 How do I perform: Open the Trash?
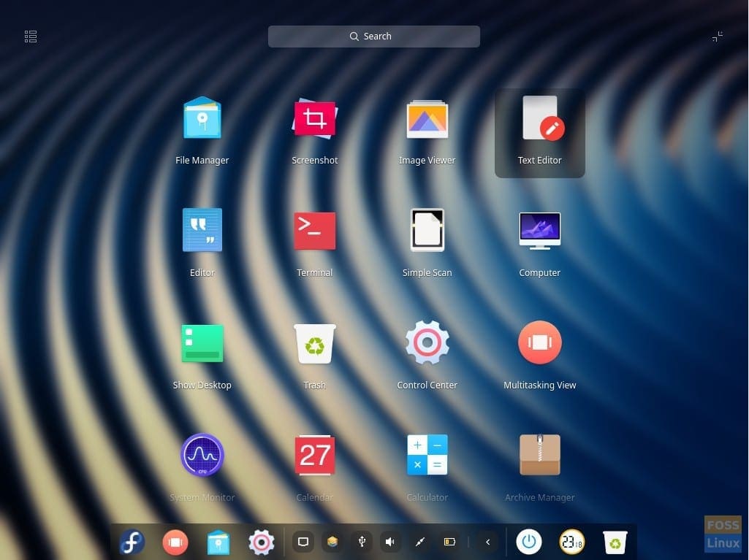coord(314,343)
